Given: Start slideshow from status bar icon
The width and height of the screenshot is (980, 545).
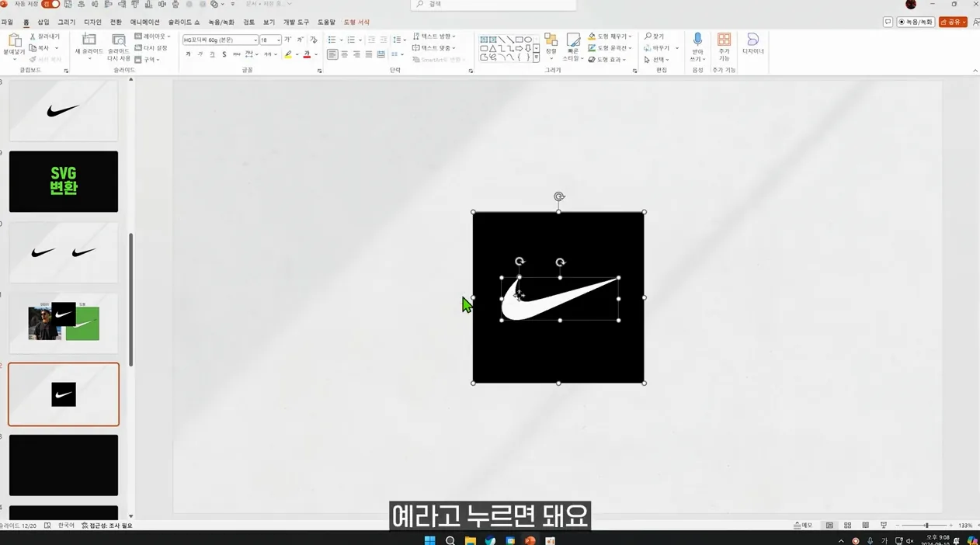Looking at the screenshot, I should pyautogui.click(x=883, y=526).
